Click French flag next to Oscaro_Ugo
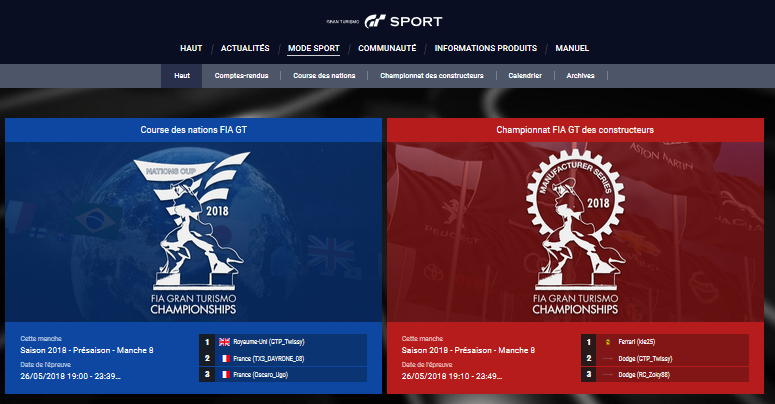775x404 pixels. 225,375
